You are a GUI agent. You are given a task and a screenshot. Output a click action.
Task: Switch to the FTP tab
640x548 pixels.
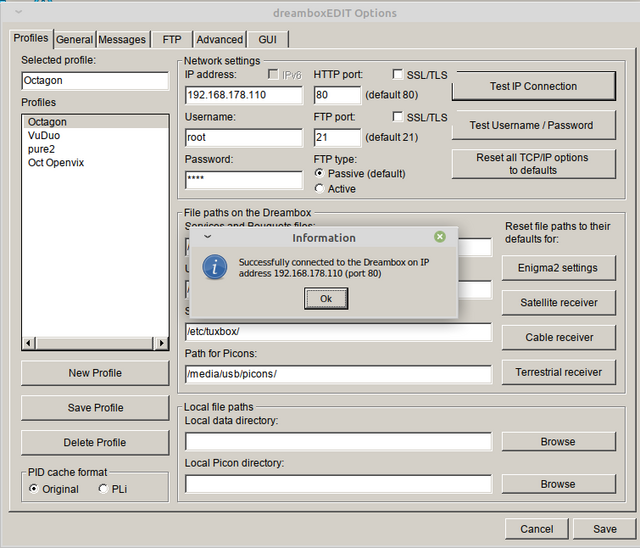click(172, 40)
